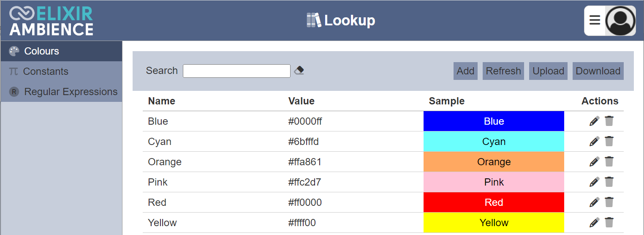Open the hamburger menu
Screen dimensions: 644x235
point(595,20)
